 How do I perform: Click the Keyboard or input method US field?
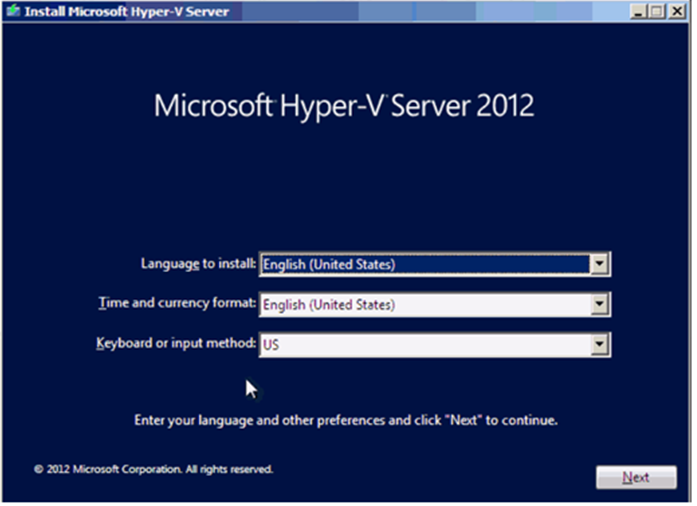coord(435,345)
